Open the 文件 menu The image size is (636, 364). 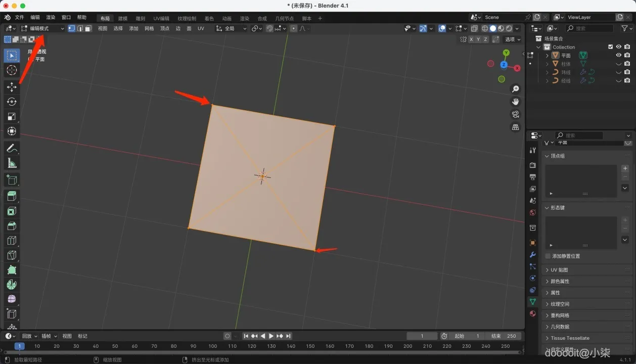[20, 18]
